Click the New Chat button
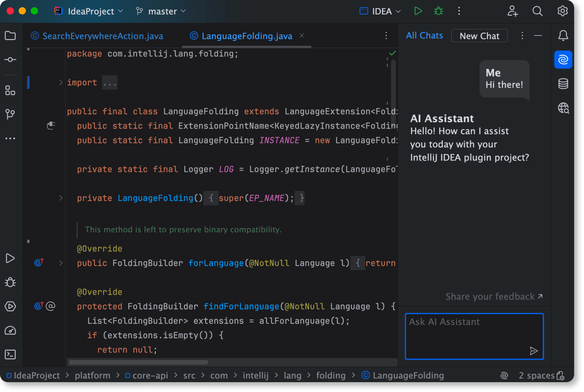This screenshot has height=392, width=584. click(x=479, y=36)
